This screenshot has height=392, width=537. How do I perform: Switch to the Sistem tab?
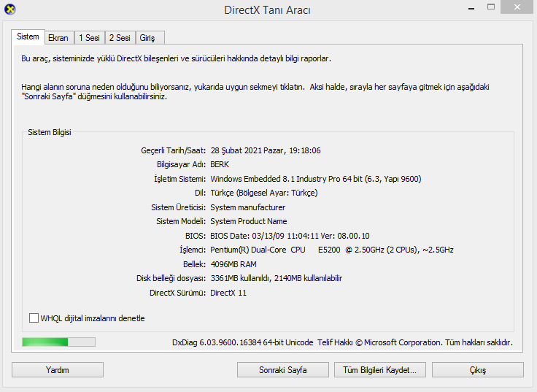click(x=28, y=36)
